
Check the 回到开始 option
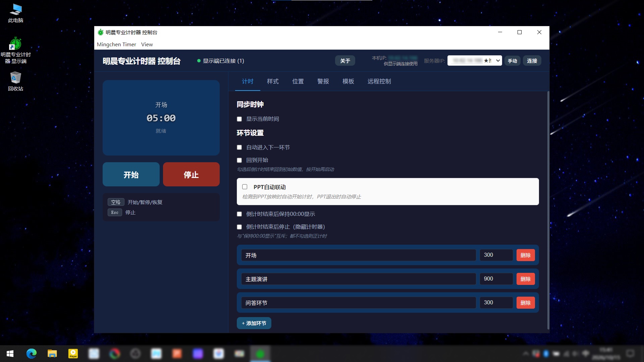click(x=239, y=160)
